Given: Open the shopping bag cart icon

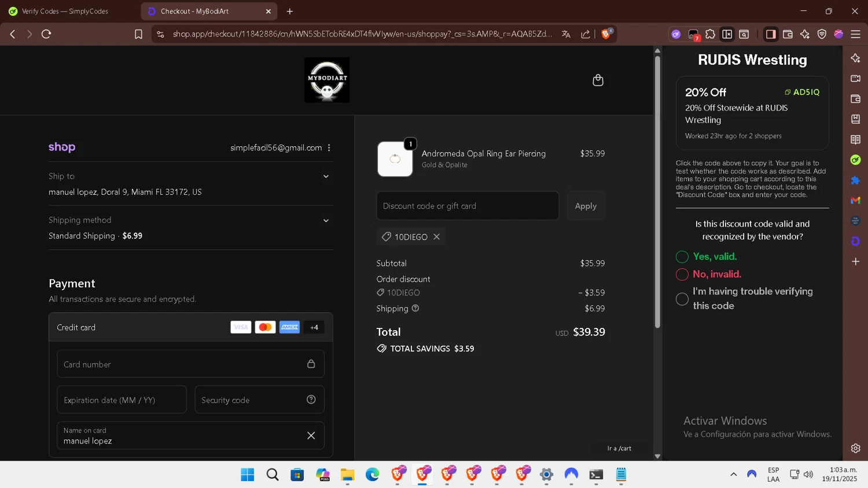Looking at the screenshot, I should pyautogui.click(x=598, y=80).
